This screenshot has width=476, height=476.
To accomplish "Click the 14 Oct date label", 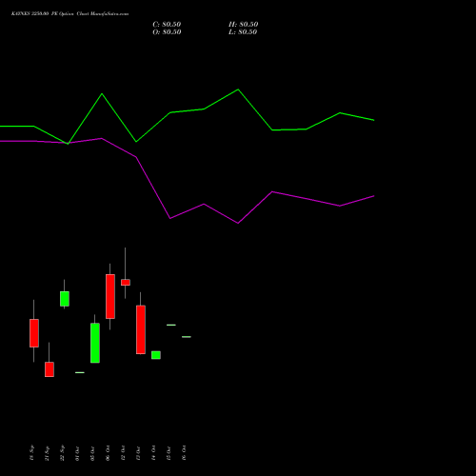I will pos(153,453).
